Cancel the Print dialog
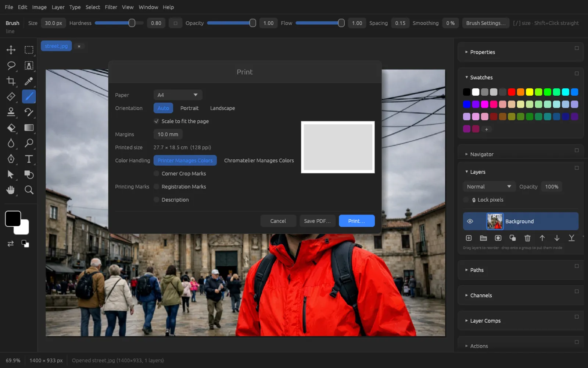 point(278,221)
